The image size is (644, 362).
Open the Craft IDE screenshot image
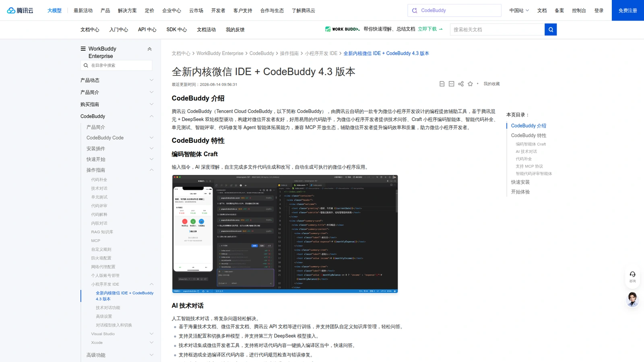tap(285, 234)
